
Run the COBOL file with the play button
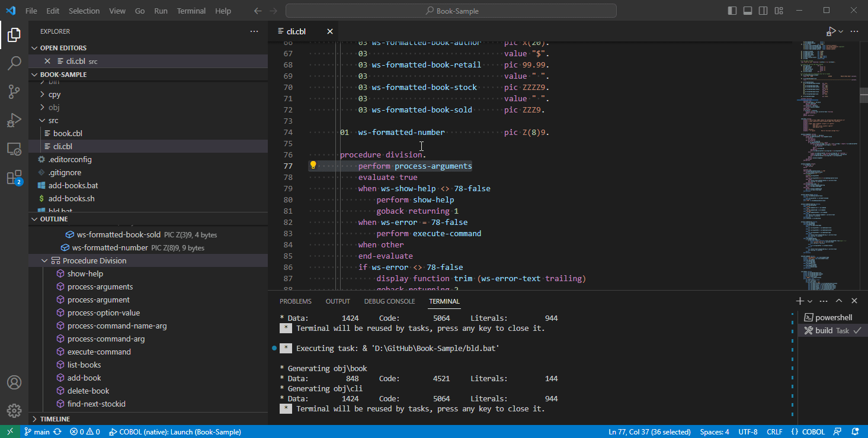tap(831, 31)
